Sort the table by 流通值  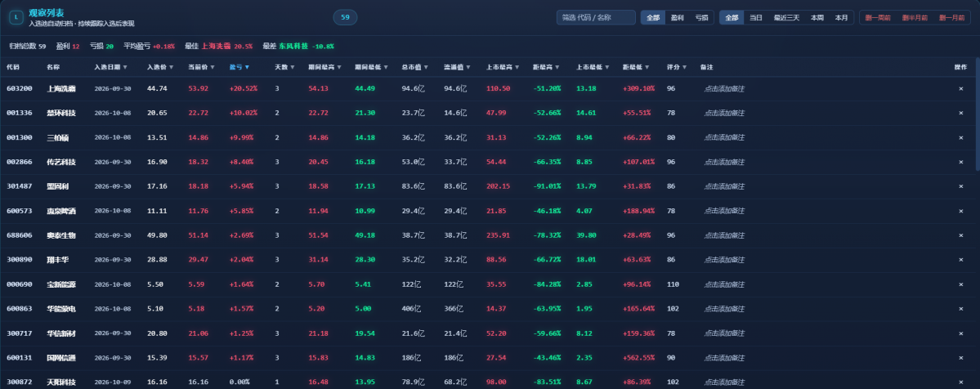[x=457, y=67]
